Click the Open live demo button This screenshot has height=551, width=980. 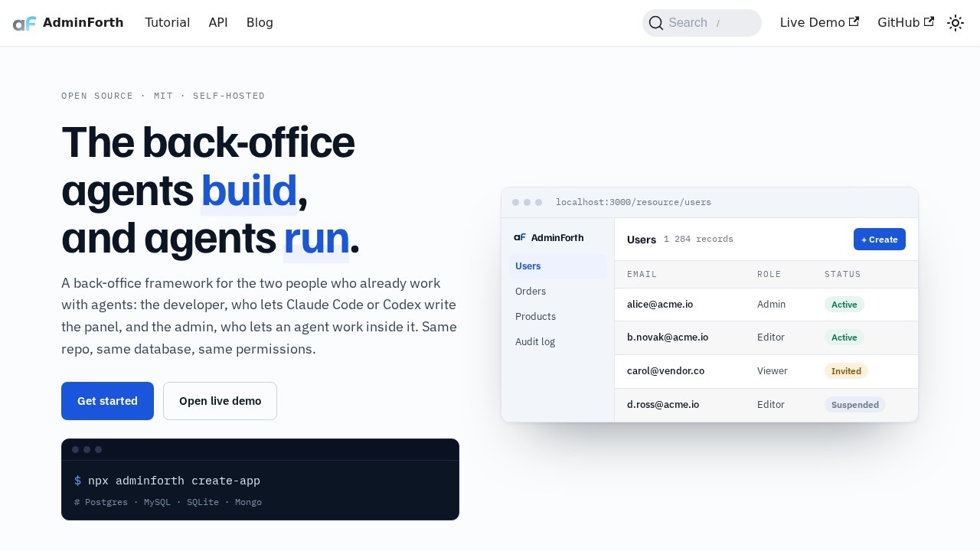[220, 401]
